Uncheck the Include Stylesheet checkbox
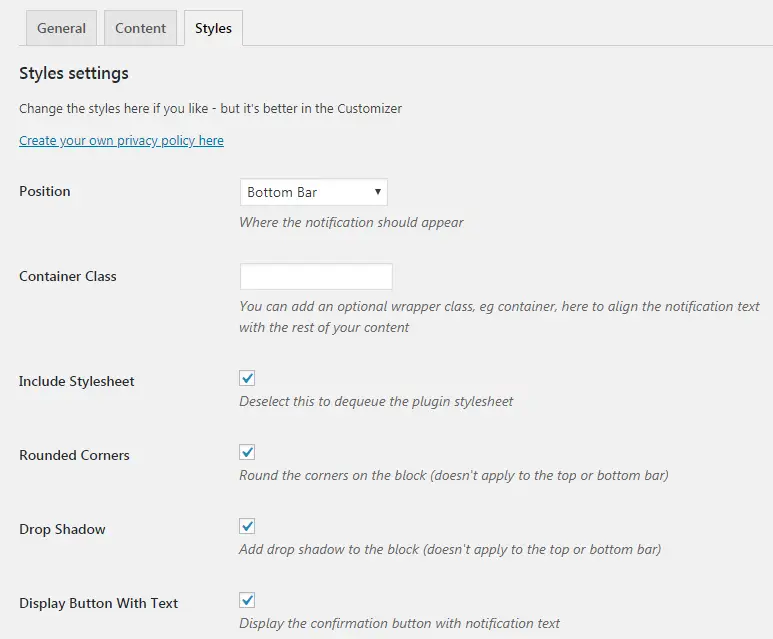This screenshot has height=639, width=773. [x=247, y=378]
